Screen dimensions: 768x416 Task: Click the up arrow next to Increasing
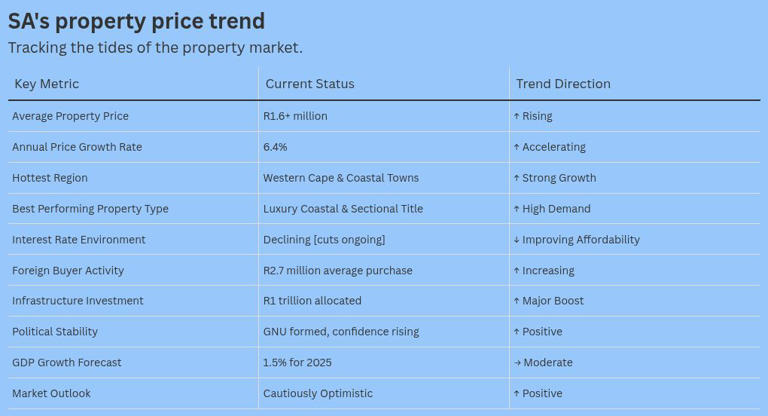tap(516, 270)
